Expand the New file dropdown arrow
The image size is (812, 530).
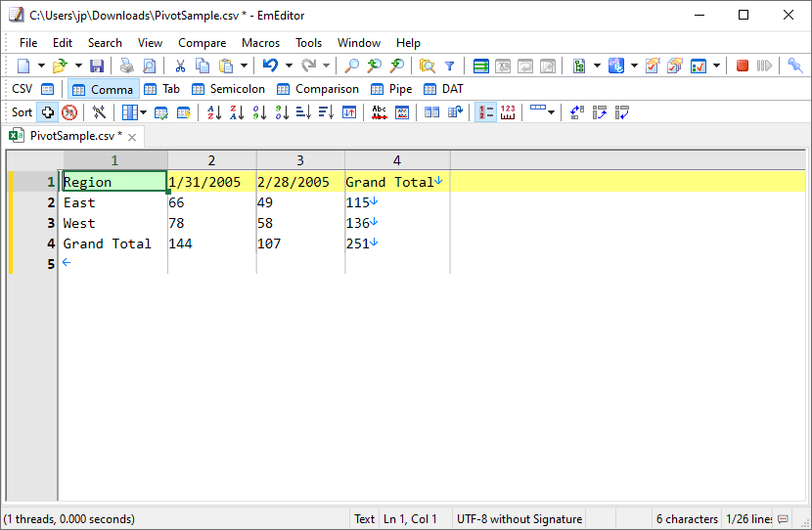point(41,66)
